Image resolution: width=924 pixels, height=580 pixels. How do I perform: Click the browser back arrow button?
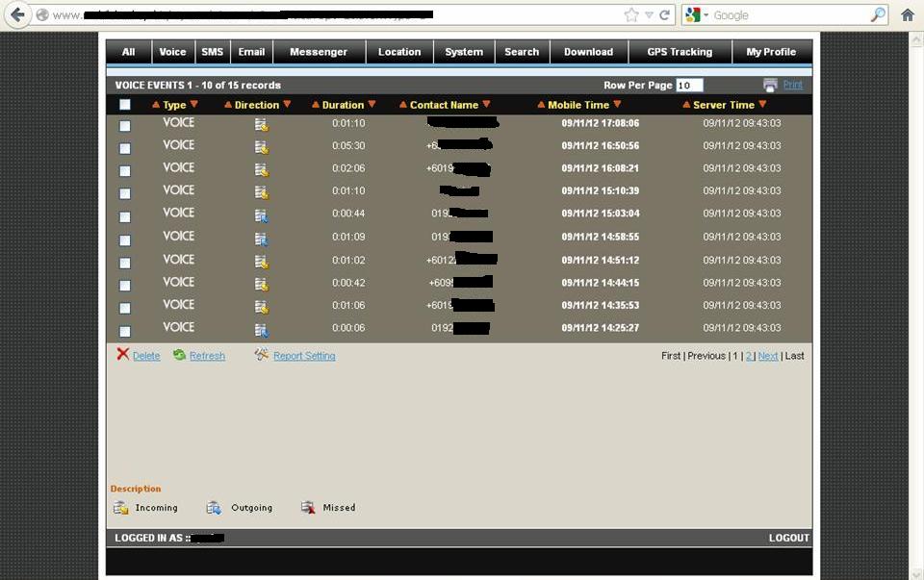pos(17,15)
